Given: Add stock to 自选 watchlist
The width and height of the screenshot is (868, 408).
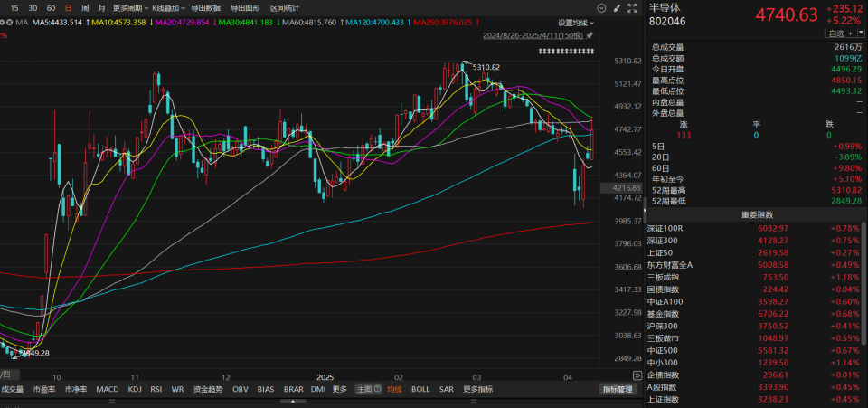Looking at the screenshot, I should [x=840, y=33].
